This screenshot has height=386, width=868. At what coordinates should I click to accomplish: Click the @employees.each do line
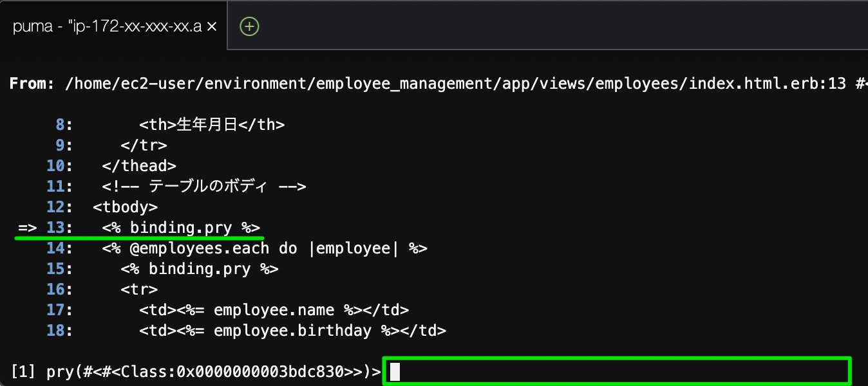pos(265,248)
